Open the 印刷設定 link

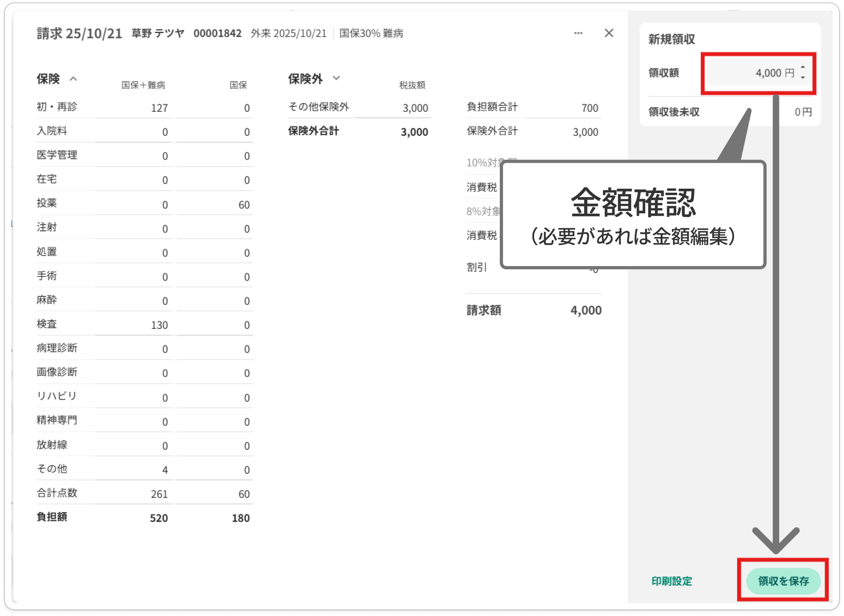coord(671,581)
